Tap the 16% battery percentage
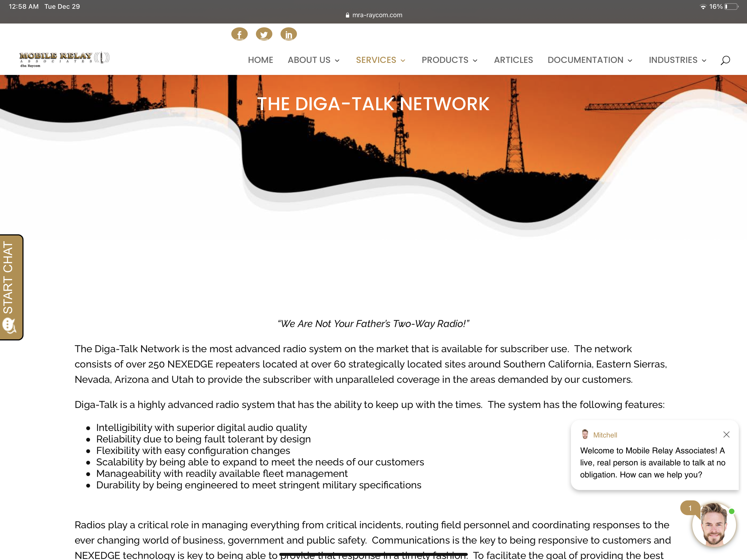This screenshot has width=747, height=560. (x=716, y=7)
